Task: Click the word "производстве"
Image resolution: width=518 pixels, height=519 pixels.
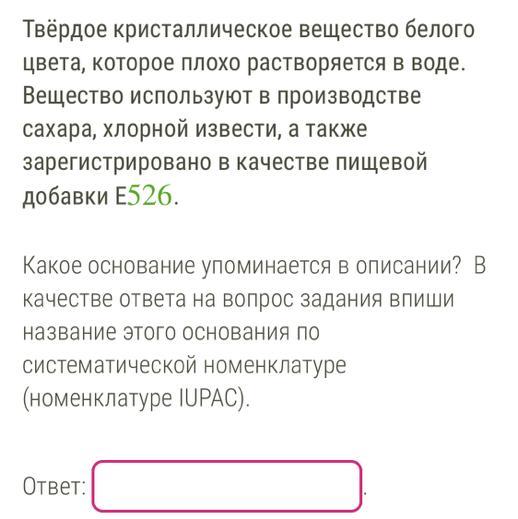Action: (x=349, y=96)
